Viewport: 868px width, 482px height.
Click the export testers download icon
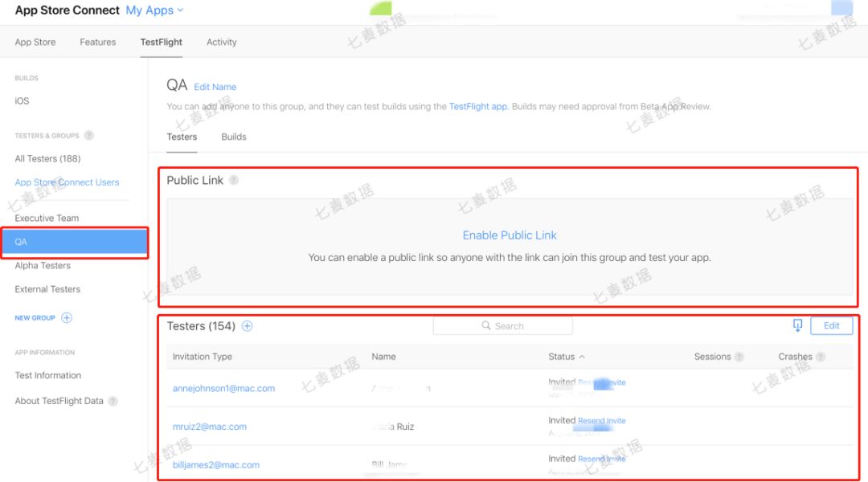[797, 325]
